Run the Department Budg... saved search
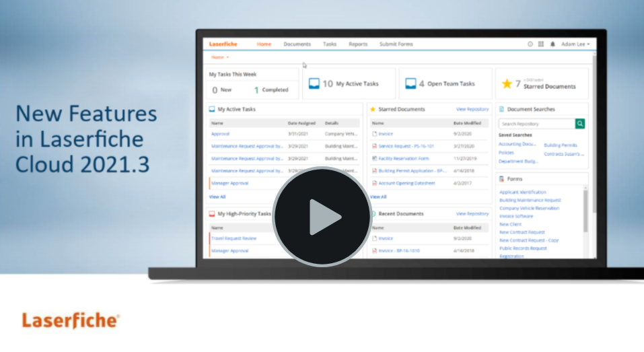Viewport: 644px width, 352px height. point(518,162)
